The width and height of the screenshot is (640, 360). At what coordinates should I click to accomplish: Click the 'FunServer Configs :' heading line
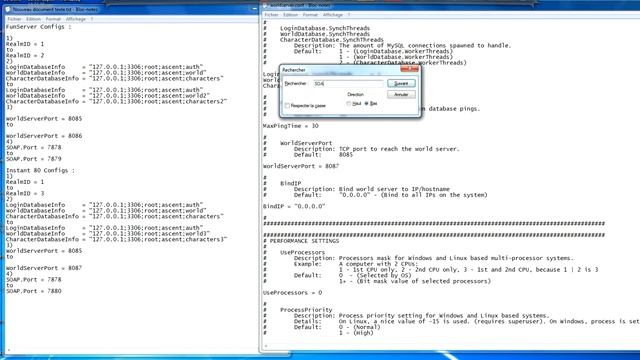click(x=38, y=27)
